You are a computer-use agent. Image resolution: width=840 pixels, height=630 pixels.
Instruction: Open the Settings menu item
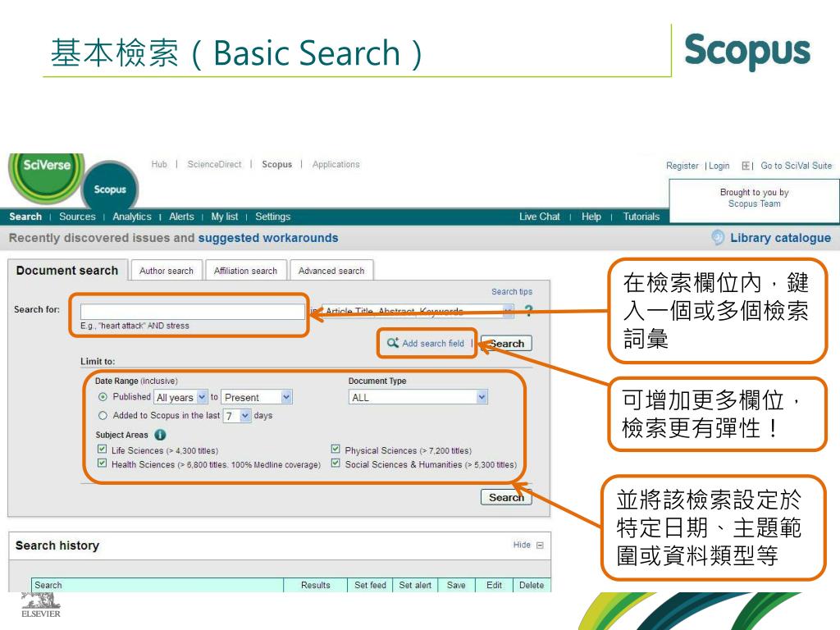[272, 217]
